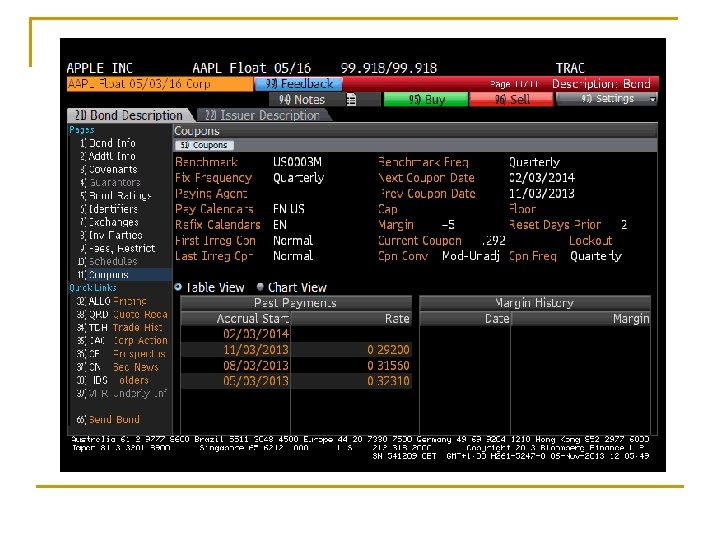This screenshot has width=720, height=540.
Task: Click the Rate column header
Action: coord(351,319)
